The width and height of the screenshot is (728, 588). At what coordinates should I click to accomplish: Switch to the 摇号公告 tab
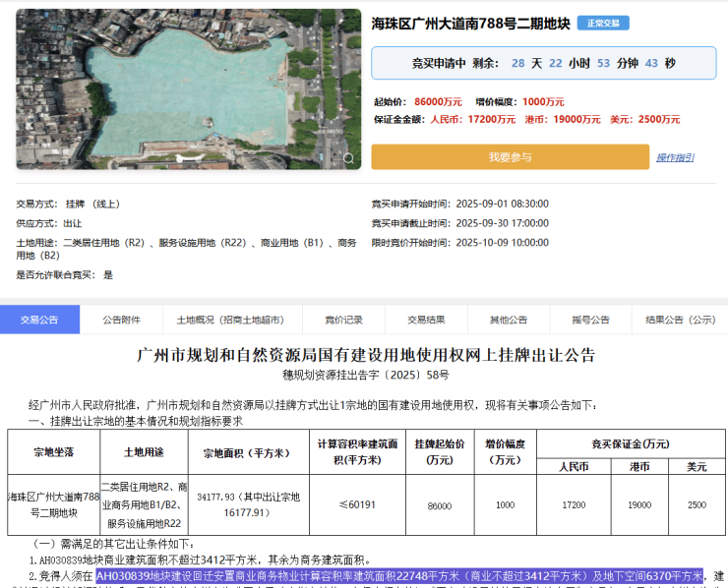(591, 320)
